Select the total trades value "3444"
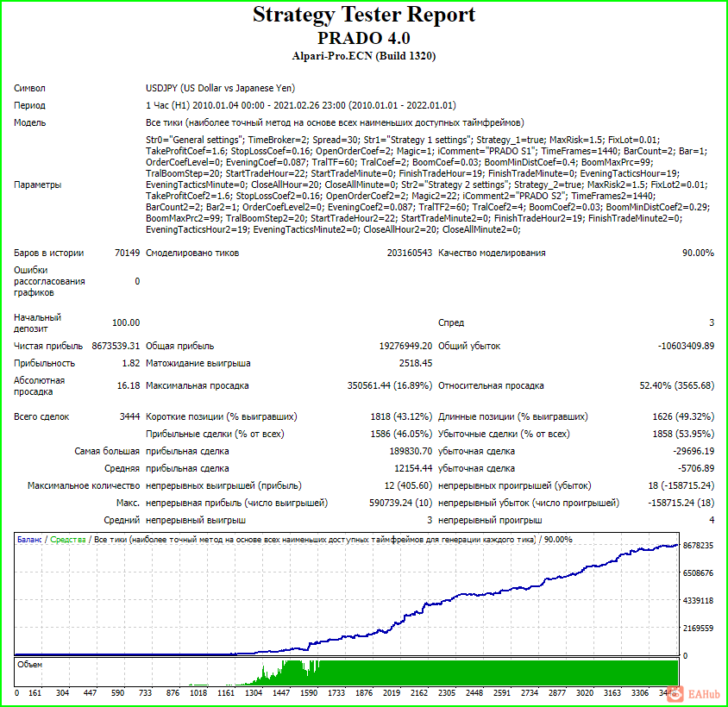728x707 pixels. click(x=129, y=416)
